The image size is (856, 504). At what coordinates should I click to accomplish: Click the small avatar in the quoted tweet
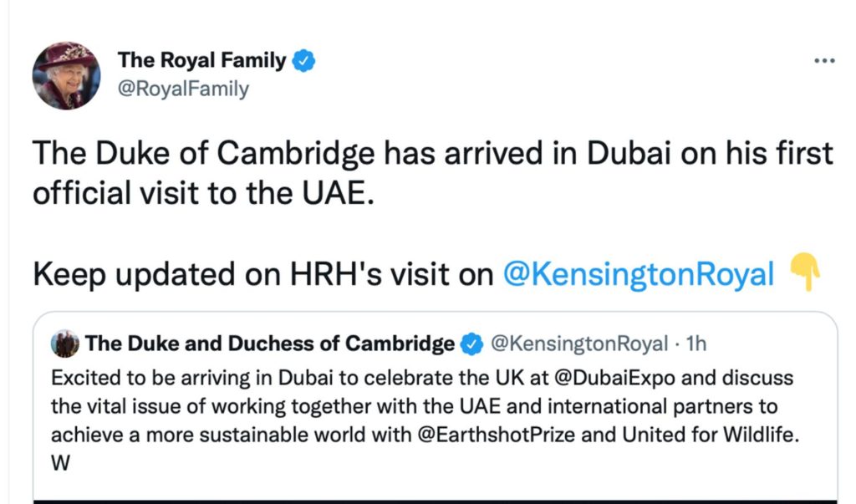(x=65, y=344)
